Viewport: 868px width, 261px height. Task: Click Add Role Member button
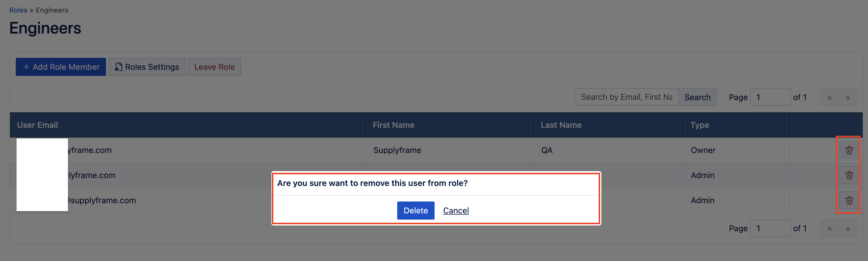(61, 67)
